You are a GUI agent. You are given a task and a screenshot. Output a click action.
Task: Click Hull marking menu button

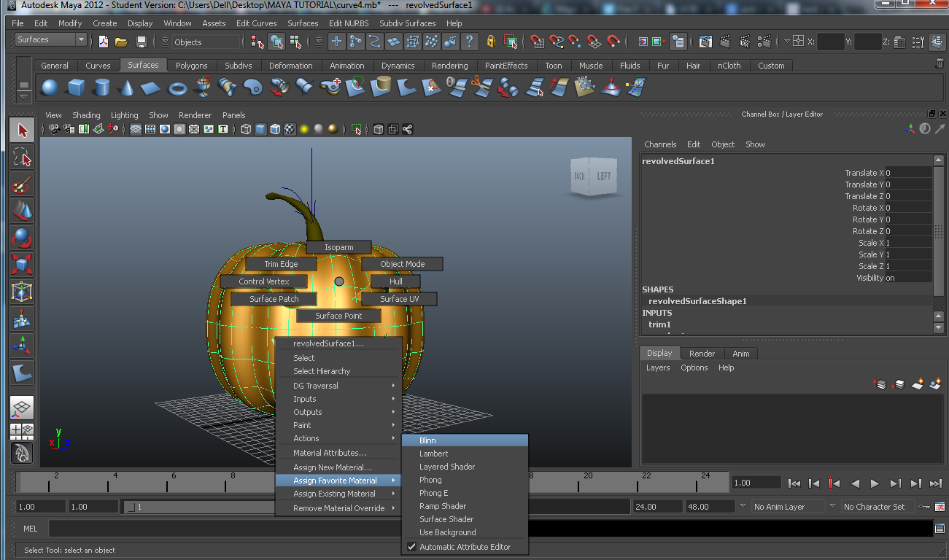point(396,281)
